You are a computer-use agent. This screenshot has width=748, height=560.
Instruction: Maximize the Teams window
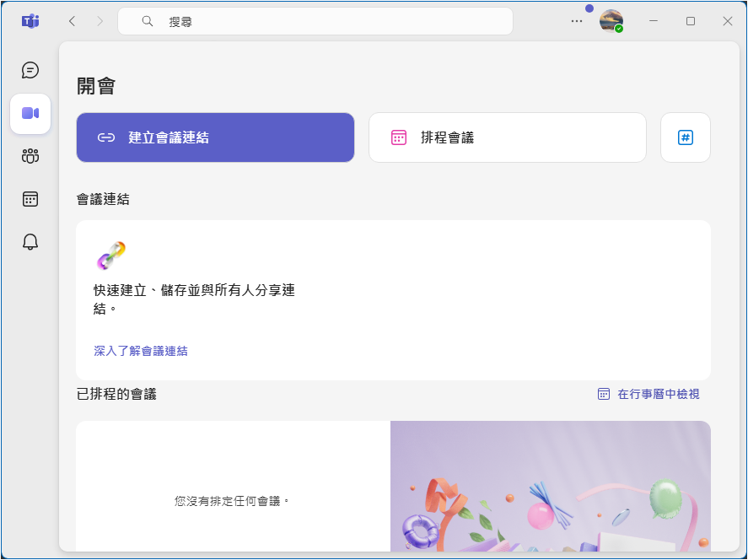[x=690, y=21]
